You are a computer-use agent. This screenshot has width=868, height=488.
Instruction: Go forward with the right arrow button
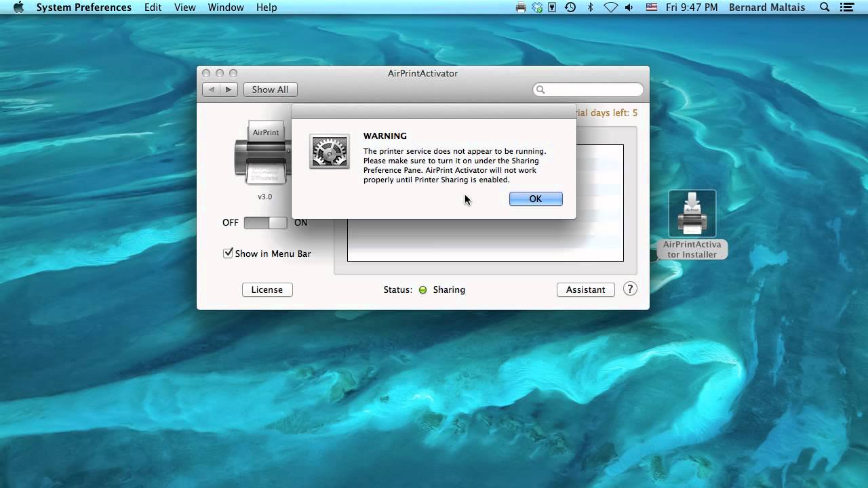point(229,89)
